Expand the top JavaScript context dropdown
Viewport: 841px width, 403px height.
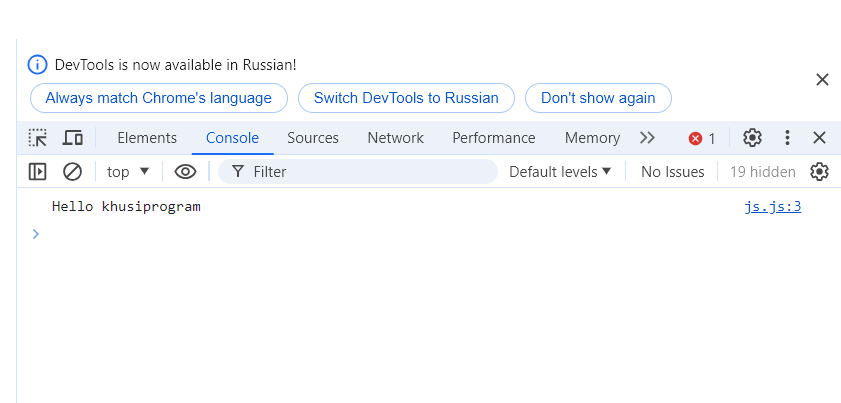tap(128, 171)
